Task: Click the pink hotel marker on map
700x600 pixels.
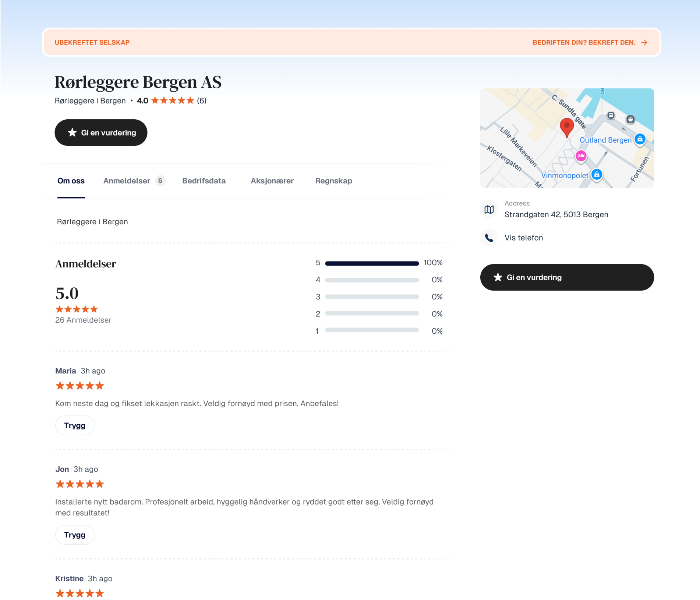Action: (581, 156)
